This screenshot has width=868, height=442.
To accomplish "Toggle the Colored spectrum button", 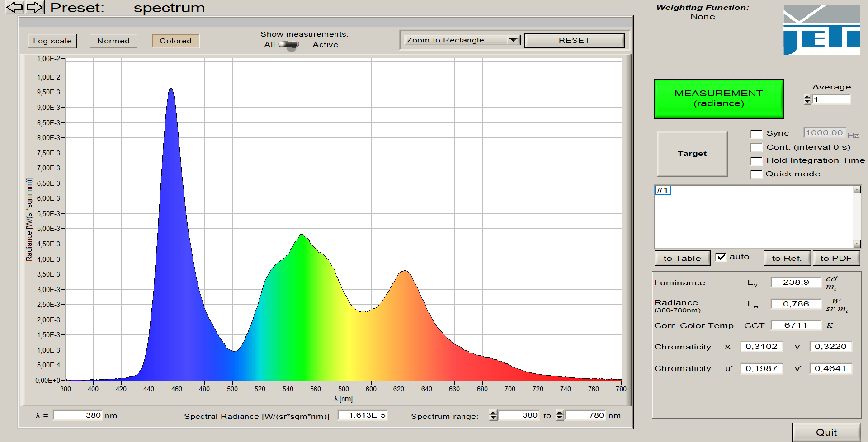I will pyautogui.click(x=175, y=41).
